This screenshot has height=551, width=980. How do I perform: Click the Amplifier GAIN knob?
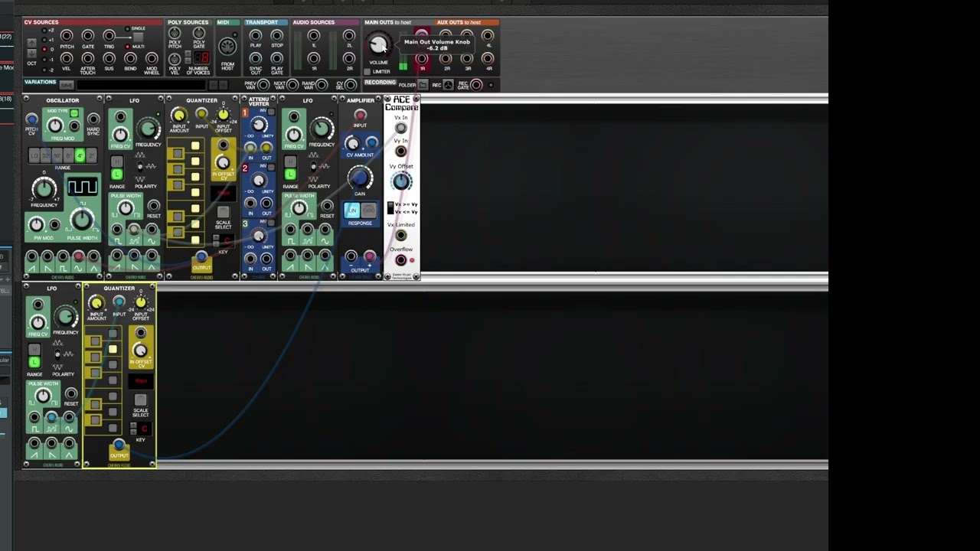tap(360, 178)
